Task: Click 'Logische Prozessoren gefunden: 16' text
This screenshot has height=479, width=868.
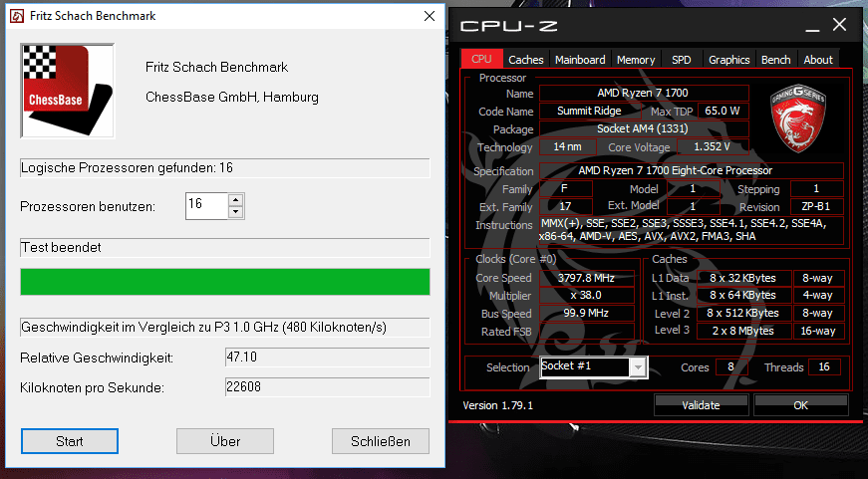Action: click(127, 167)
